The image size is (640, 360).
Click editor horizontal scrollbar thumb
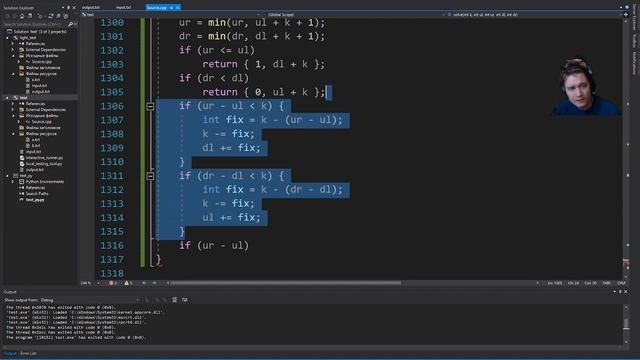pyautogui.click(x=286, y=283)
